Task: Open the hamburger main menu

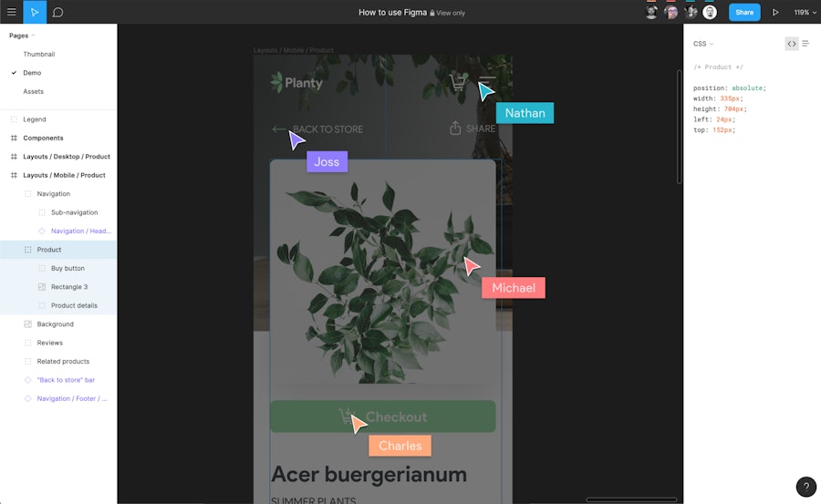Action: [x=12, y=12]
